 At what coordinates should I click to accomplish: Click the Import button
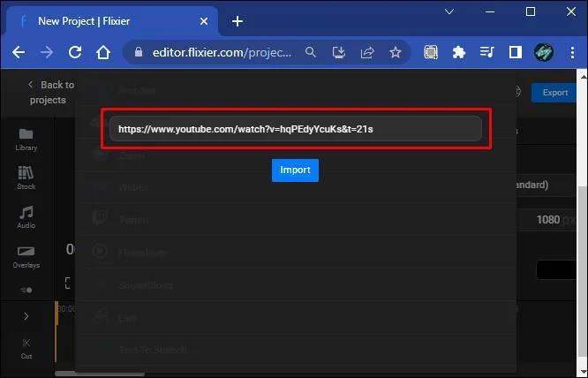point(295,170)
